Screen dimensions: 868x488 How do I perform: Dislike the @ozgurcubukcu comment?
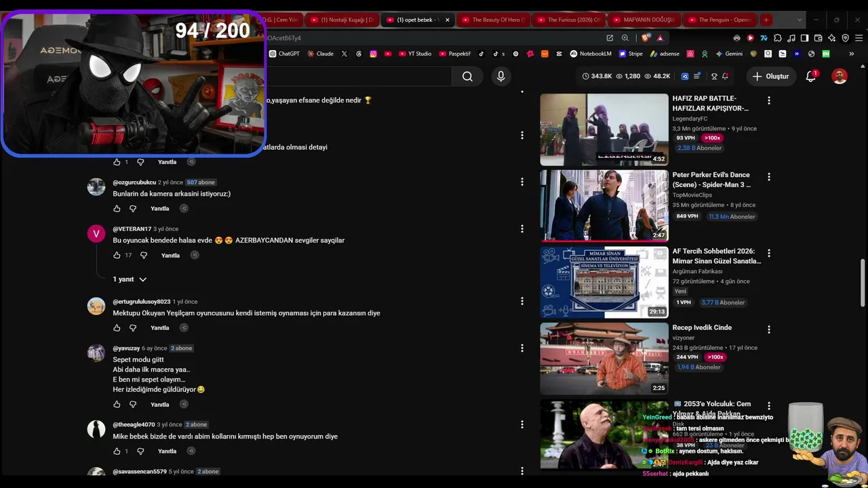(x=133, y=209)
